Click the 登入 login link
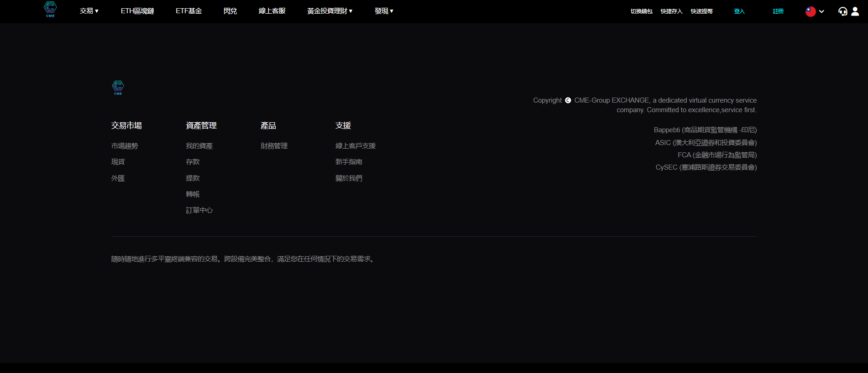 click(739, 11)
